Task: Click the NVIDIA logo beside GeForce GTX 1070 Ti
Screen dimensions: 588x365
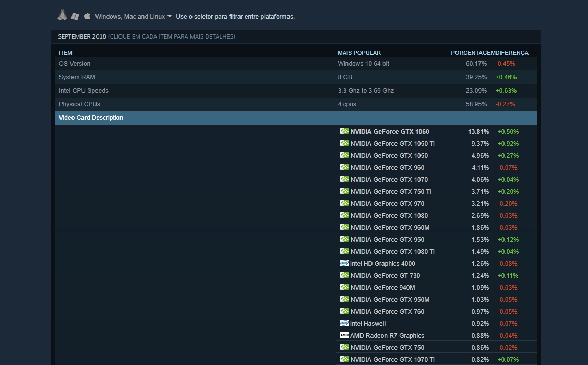Action: 344,359
